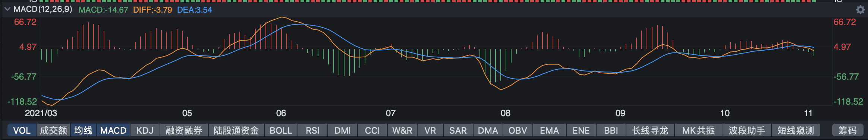
Task: Click the 08 month axis label
Action: [506, 113]
